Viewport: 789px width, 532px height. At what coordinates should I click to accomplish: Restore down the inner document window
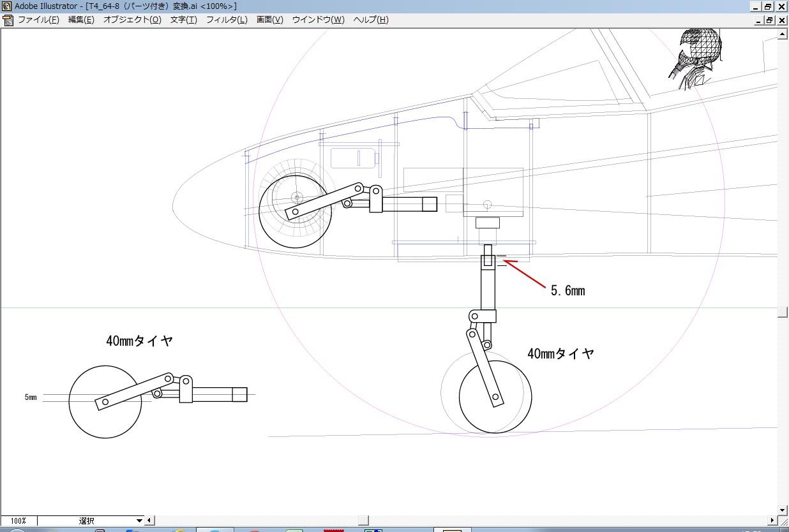tap(769, 20)
